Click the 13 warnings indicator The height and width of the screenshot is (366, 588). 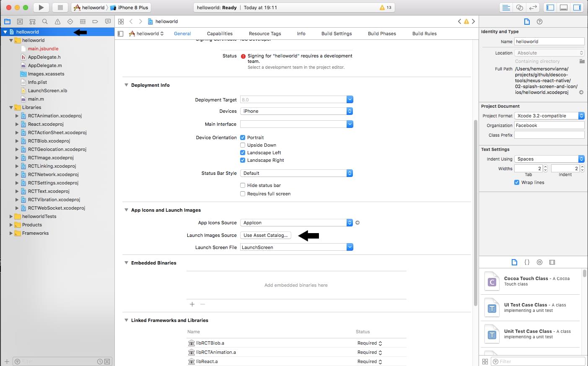[385, 8]
